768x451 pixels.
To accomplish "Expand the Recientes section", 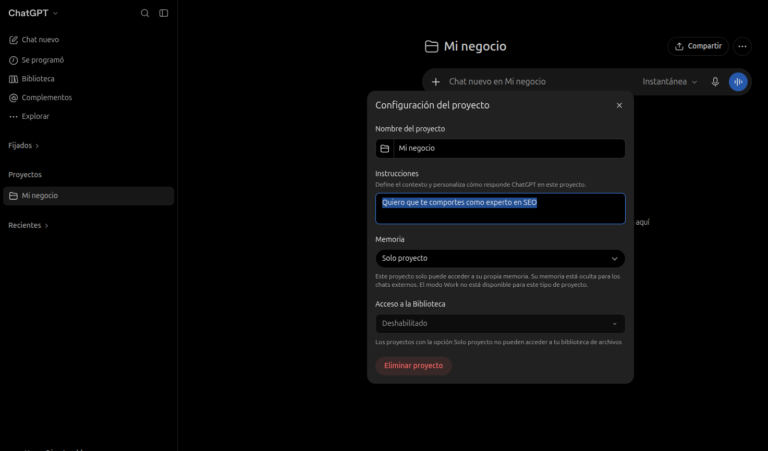I will (28, 225).
